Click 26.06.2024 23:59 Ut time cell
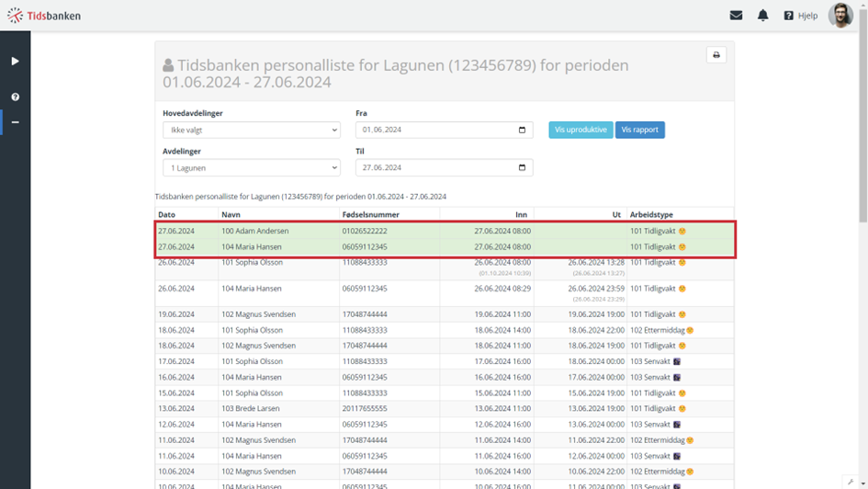 pos(596,289)
